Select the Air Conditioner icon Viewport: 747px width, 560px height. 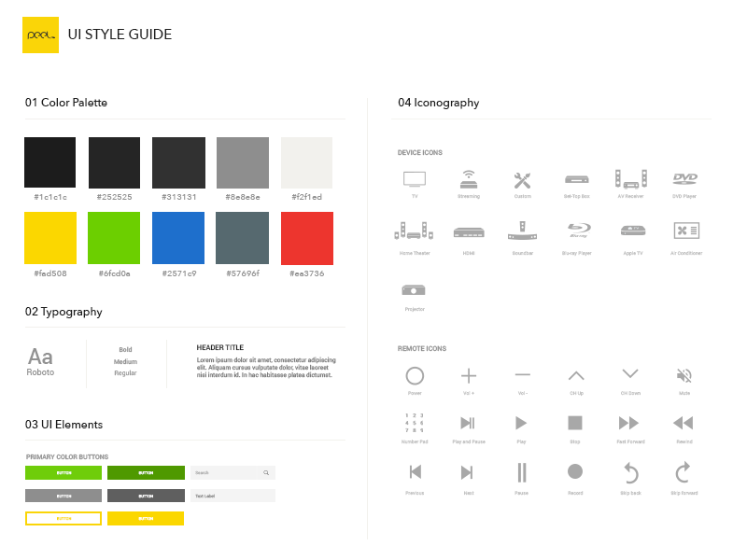click(686, 231)
